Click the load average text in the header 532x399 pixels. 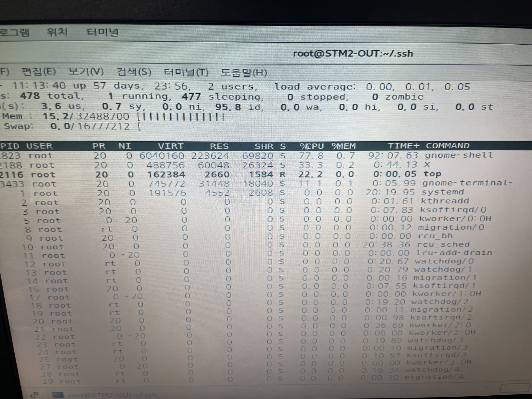tap(315, 87)
